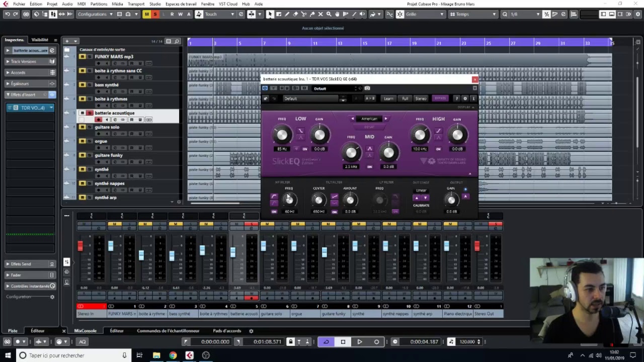The height and width of the screenshot is (362, 644).
Task: Click SlickEQ Learn button
Action: (388, 99)
